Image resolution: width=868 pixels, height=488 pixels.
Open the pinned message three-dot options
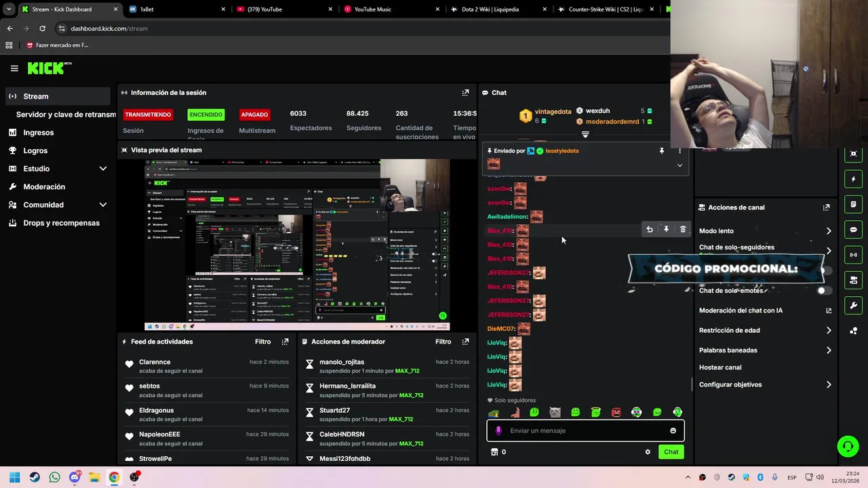[x=679, y=151]
